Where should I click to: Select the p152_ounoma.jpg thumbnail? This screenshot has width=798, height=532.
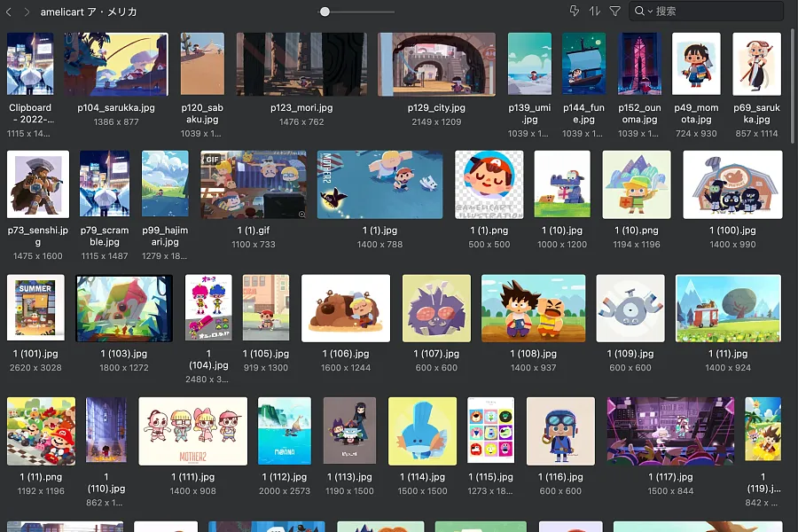click(x=639, y=64)
